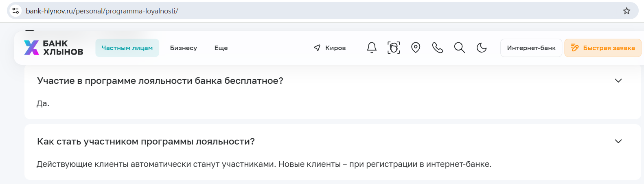
Task: Open the Бизнесу section
Action: tap(184, 48)
